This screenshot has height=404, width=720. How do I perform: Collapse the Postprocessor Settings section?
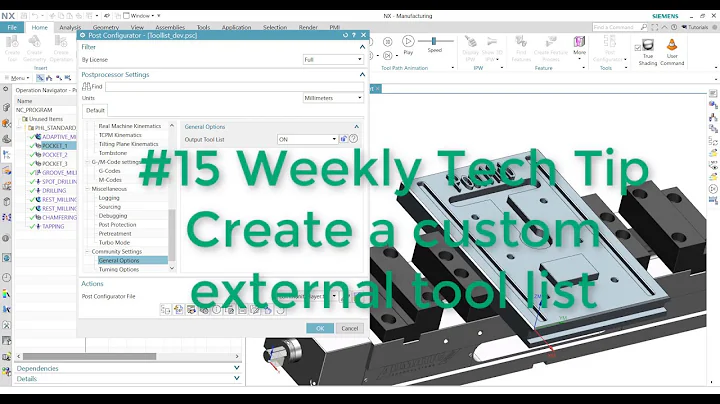pyautogui.click(x=362, y=74)
